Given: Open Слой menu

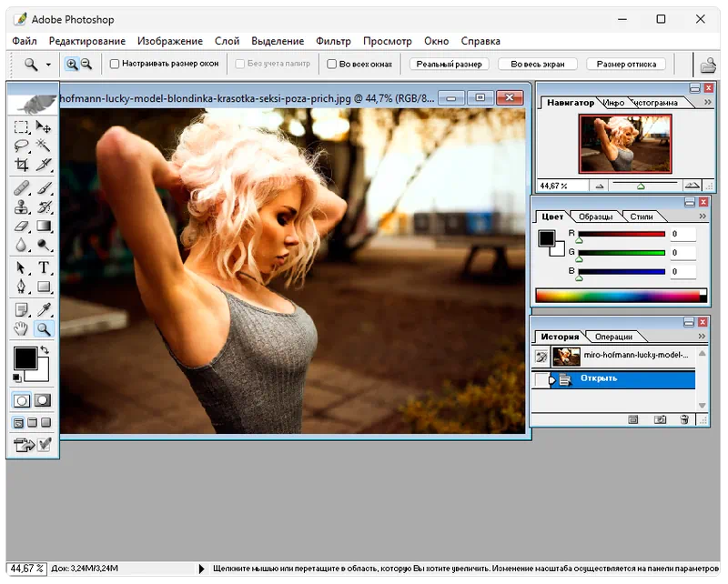Looking at the screenshot, I should point(227,41).
